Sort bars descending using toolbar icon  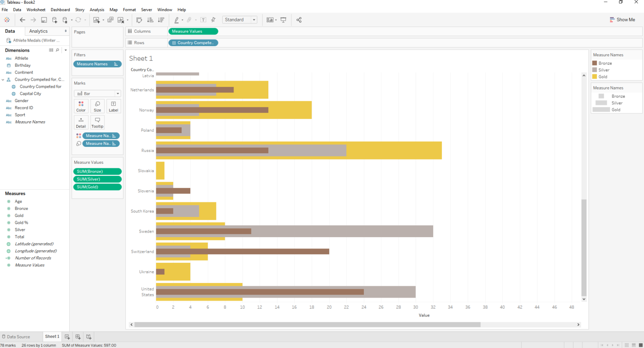point(161,20)
